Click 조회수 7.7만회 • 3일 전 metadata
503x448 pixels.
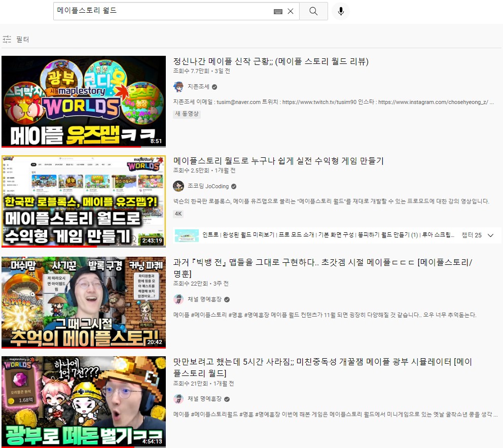202,71
